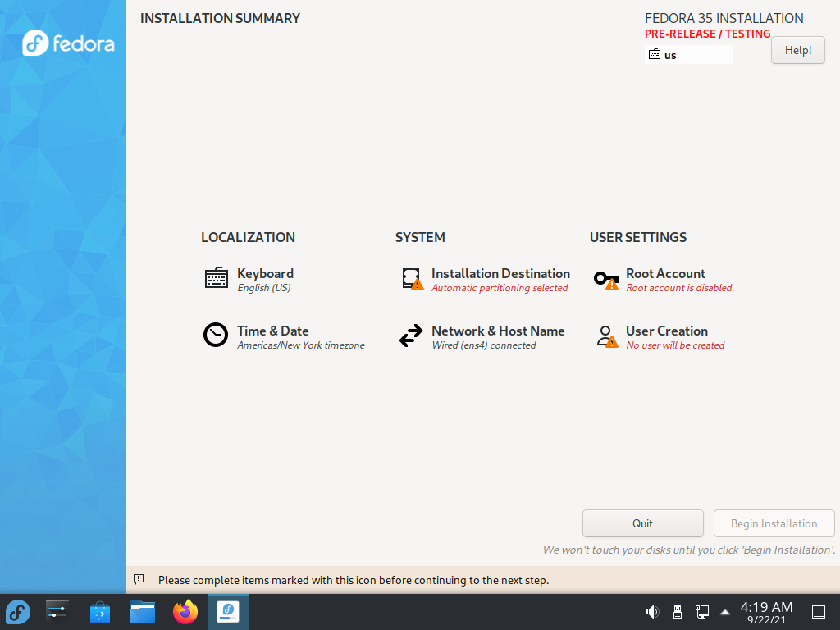Click the keyboard icon in the layout indicator
The image size is (840, 630).
(x=654, y=55)
